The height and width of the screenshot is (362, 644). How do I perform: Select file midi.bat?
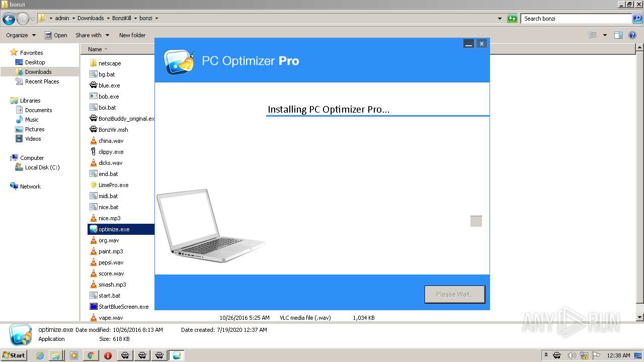[108, 196]
